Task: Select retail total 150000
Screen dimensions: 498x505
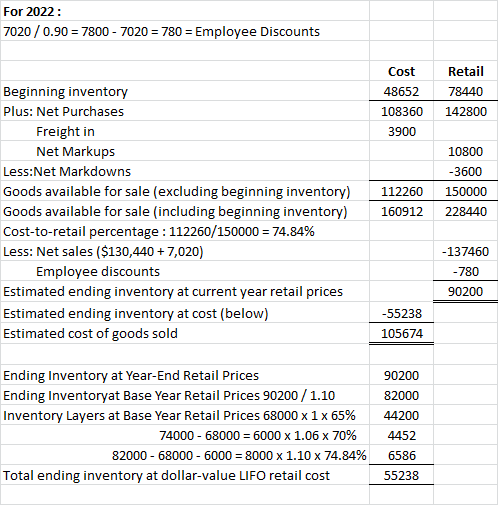Action: [x=466, y=192]
